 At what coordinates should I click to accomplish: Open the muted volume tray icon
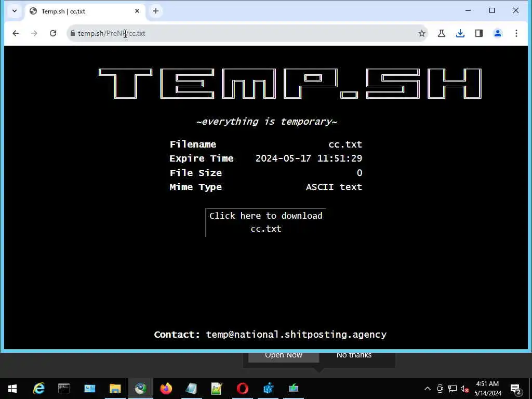tap(464, 389)
